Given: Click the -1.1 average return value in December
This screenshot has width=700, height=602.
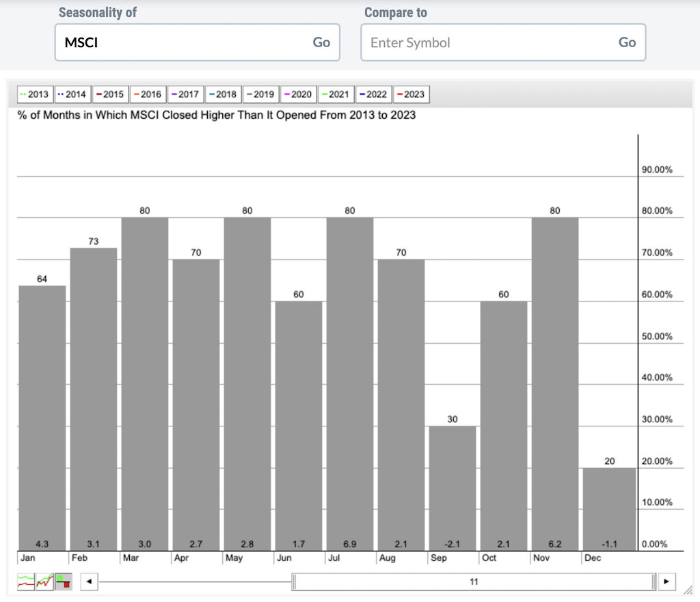Looking at the screenshot, I should pos(609,544).
